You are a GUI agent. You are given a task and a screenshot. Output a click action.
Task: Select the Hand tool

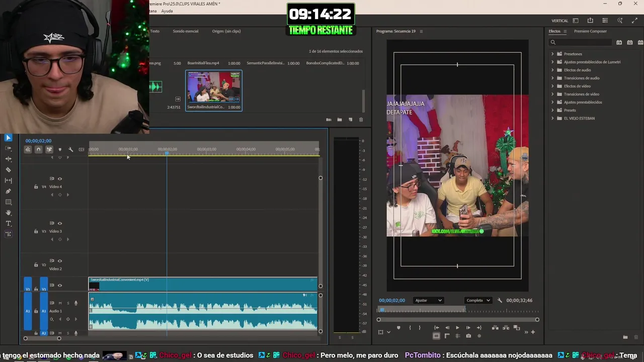pyautogui.click(x=8, y=213)
